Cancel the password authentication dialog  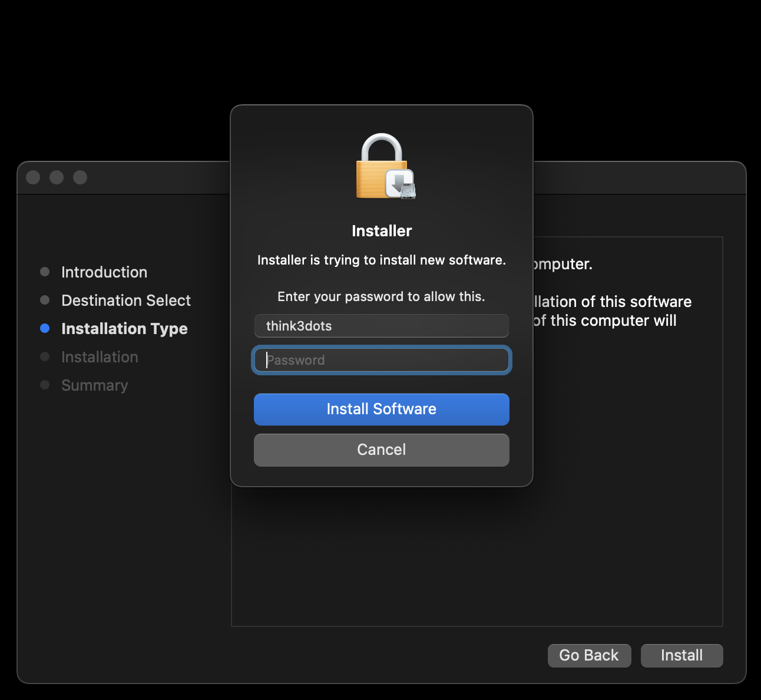pyautogui.click(x=382, y=450)
